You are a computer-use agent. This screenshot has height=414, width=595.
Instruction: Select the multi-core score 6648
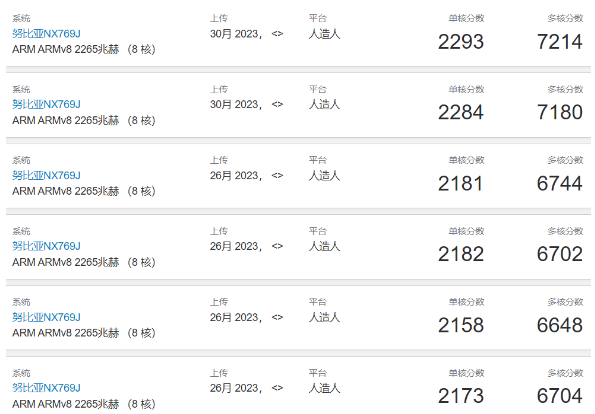pos(560,325)
